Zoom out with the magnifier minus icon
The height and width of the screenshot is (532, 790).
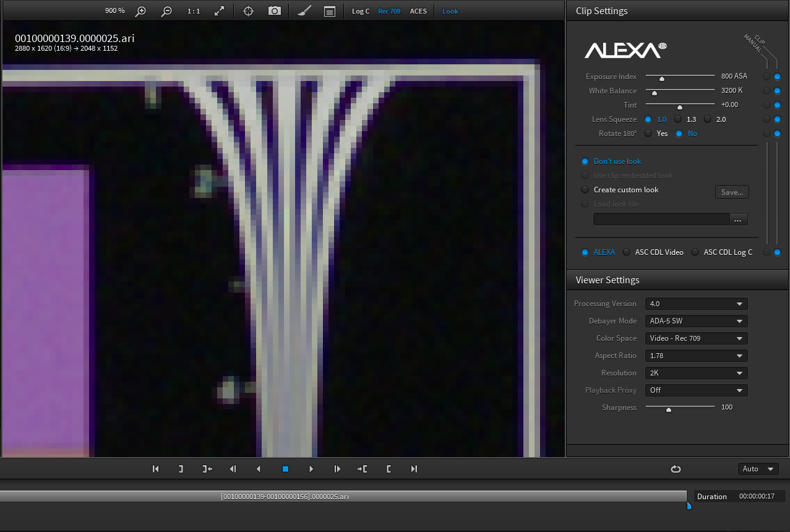pos(166,11)
